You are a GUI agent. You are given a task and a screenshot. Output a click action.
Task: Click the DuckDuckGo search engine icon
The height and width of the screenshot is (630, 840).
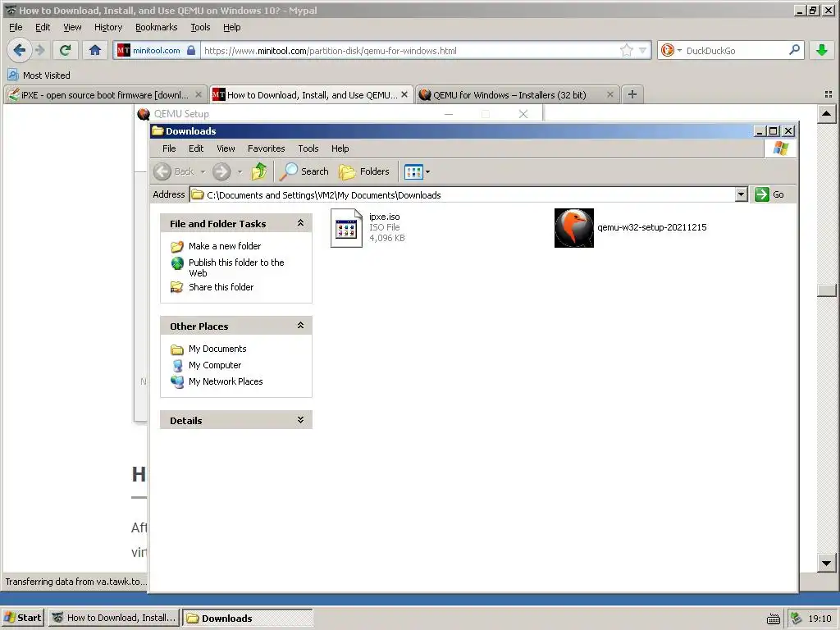pyautogui.click(x=668, y=50)
